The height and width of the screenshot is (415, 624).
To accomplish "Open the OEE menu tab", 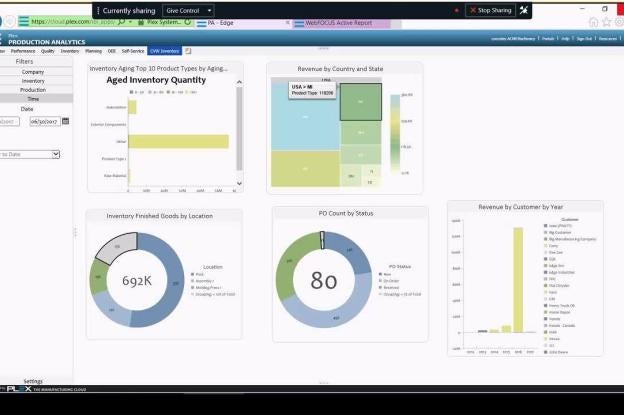I will coord(112,51).
